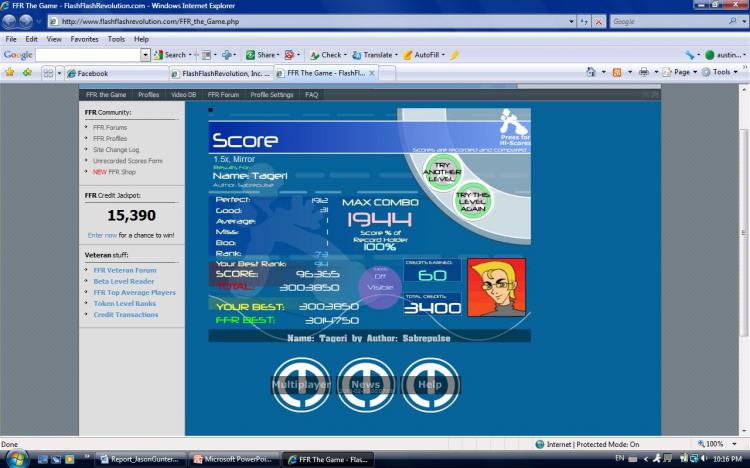Screen dimensions: 750x468
Task: Toggle the purple Off Visible circle
Action: pos(380,287)
